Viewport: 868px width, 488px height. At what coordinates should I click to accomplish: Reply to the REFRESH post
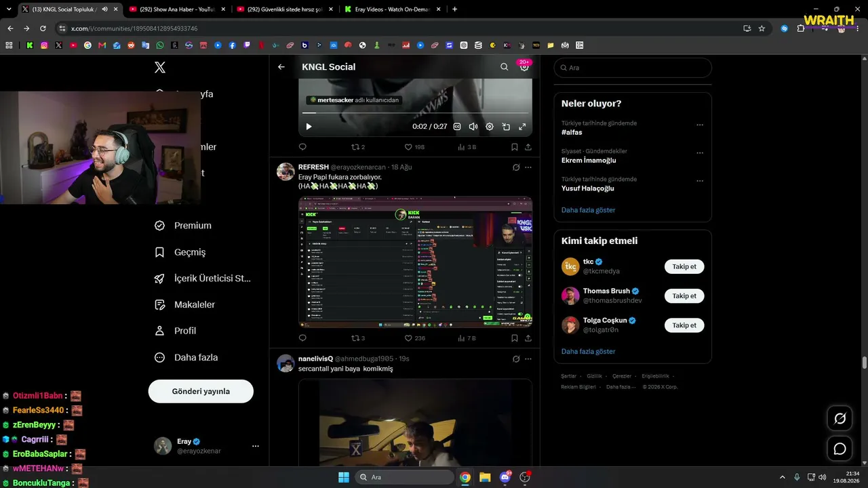[x=302, y=338]
